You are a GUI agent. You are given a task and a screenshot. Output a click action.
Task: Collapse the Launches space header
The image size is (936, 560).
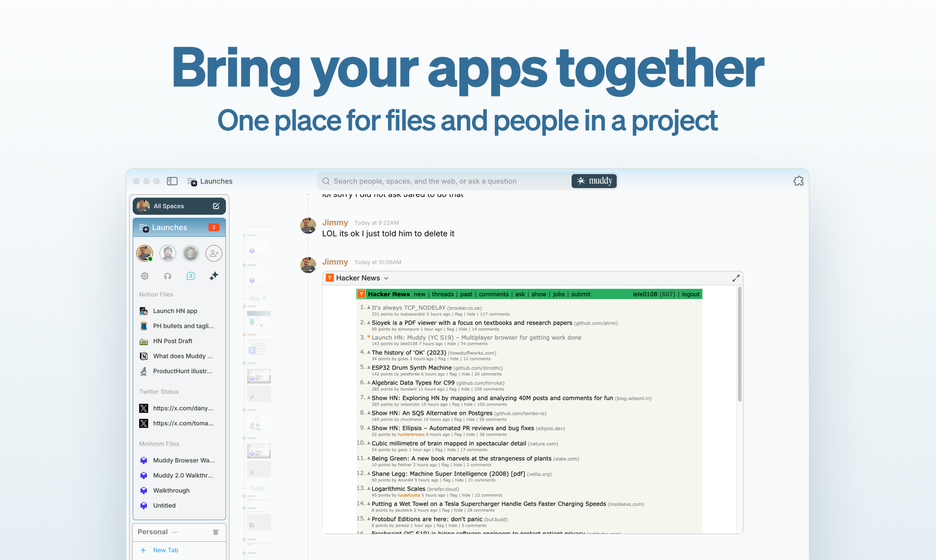(x=170, y=227)
